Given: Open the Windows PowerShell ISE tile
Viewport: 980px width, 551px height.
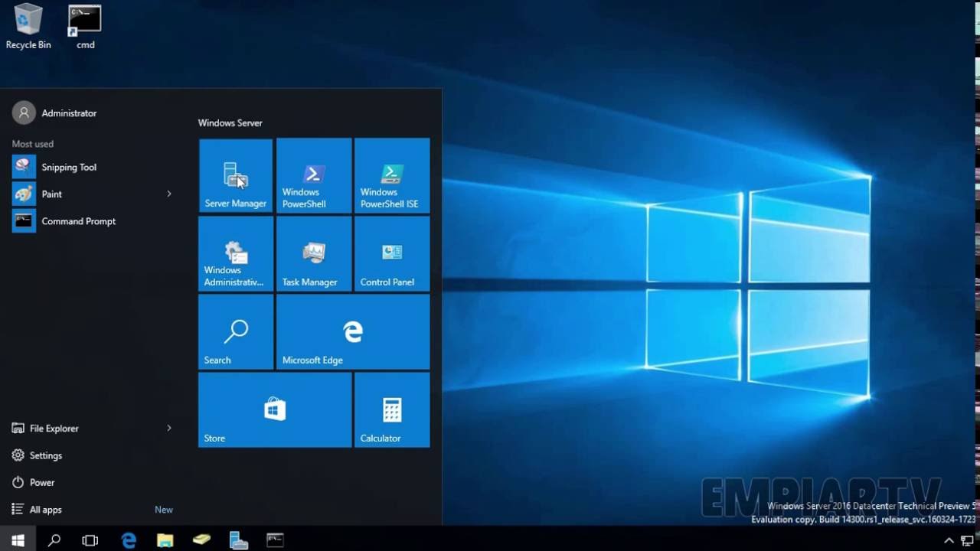Looking at the screenshot, I should 392,175.
